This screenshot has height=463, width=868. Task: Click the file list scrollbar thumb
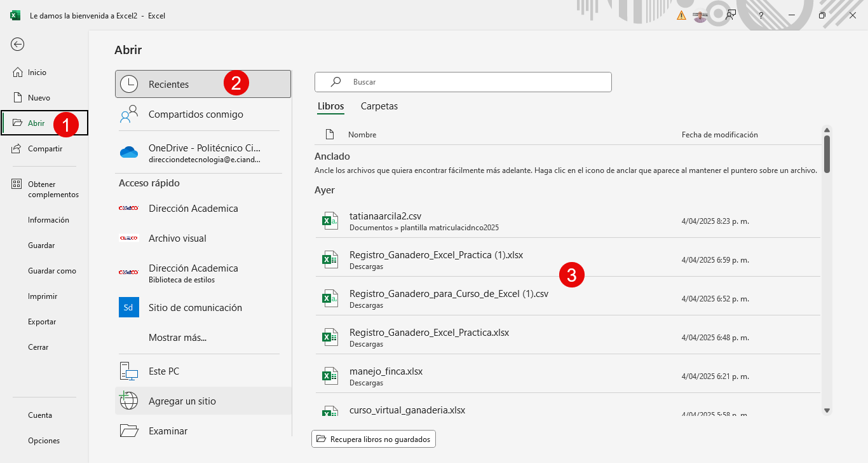pyautogui.click(x=827, y=153)
